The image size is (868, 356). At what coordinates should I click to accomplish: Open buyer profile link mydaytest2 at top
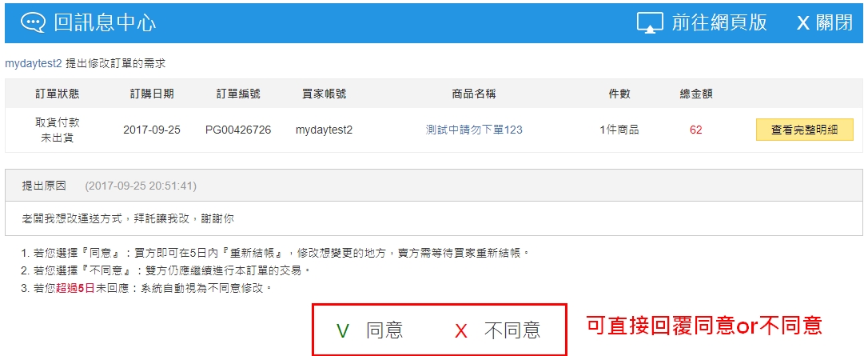(x=34, y=64)
